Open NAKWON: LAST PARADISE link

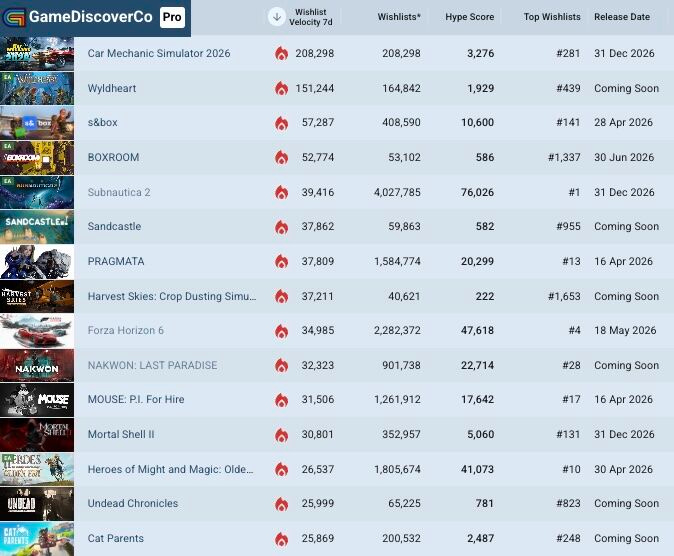pyautogui.click(x=152, y=366)
